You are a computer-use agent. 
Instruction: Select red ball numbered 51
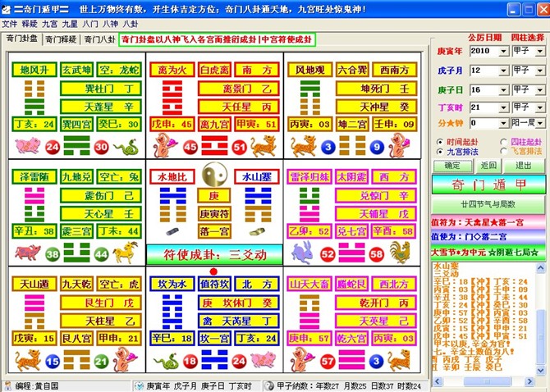(x=239, y=148)
